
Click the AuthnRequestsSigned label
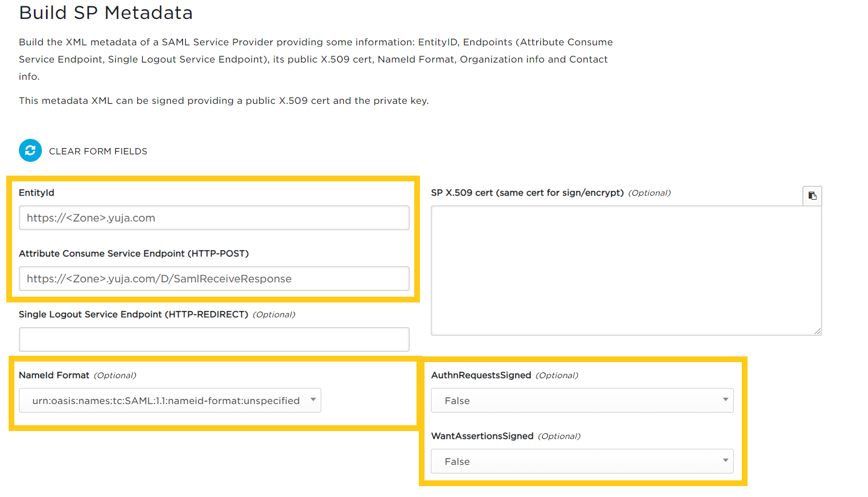(481, 375)
